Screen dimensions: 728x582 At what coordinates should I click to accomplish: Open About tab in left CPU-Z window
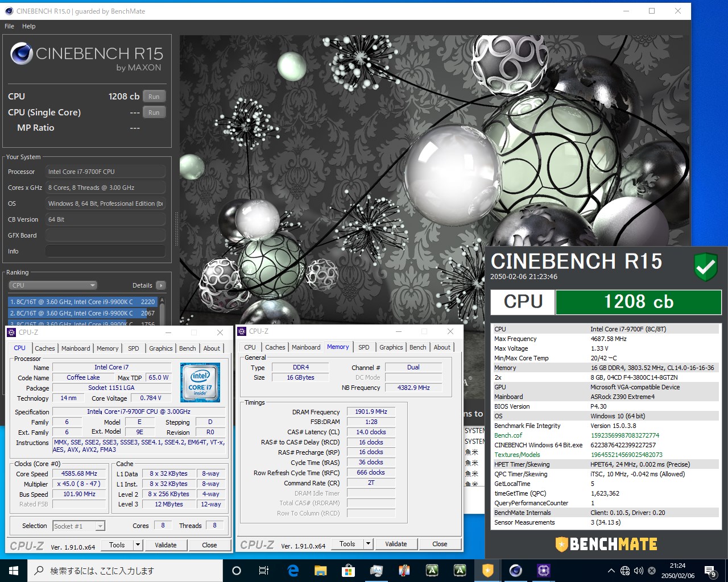(x=212, y=348)
